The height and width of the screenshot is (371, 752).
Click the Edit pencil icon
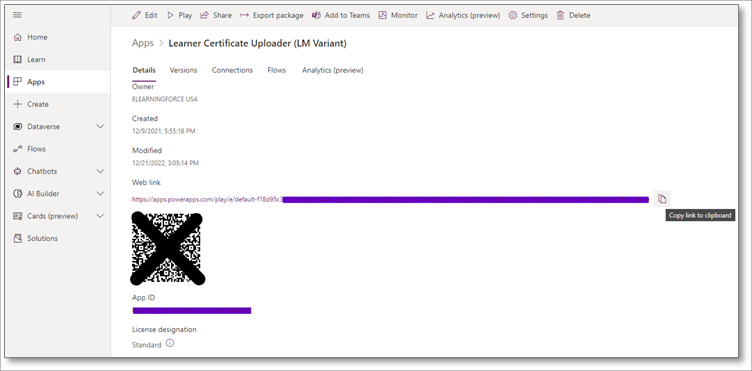pyautogui.click(x=137, y=15)
